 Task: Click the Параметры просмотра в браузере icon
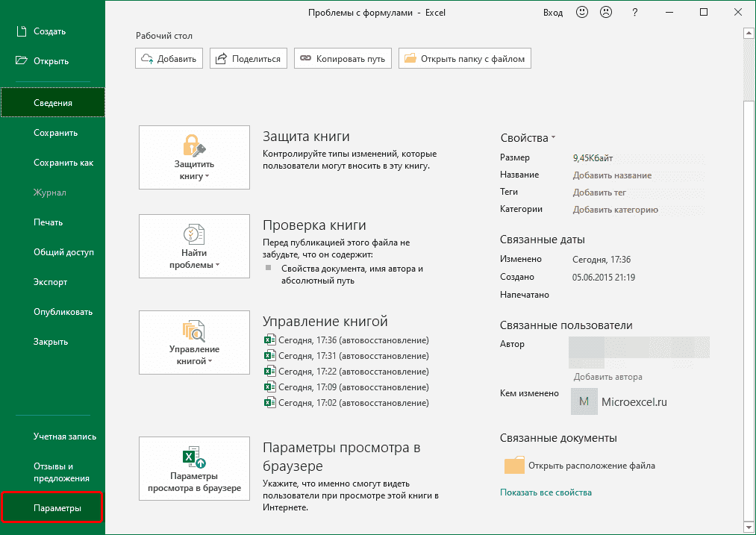[194, 455]
